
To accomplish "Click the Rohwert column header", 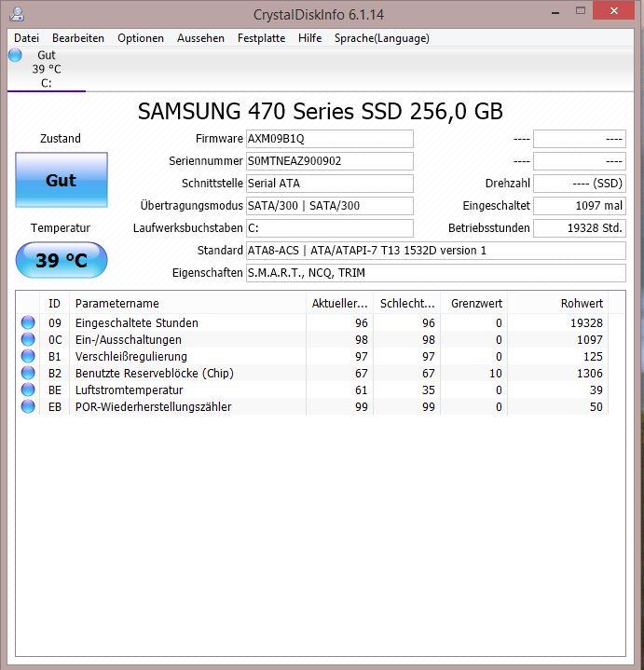I will pos(557,304).
